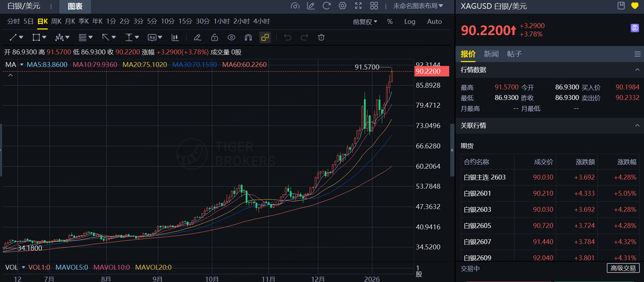This screenshot has width=644, height=282.
Task: Select the rectangle shape drawing tool
Action: point(36,38)
